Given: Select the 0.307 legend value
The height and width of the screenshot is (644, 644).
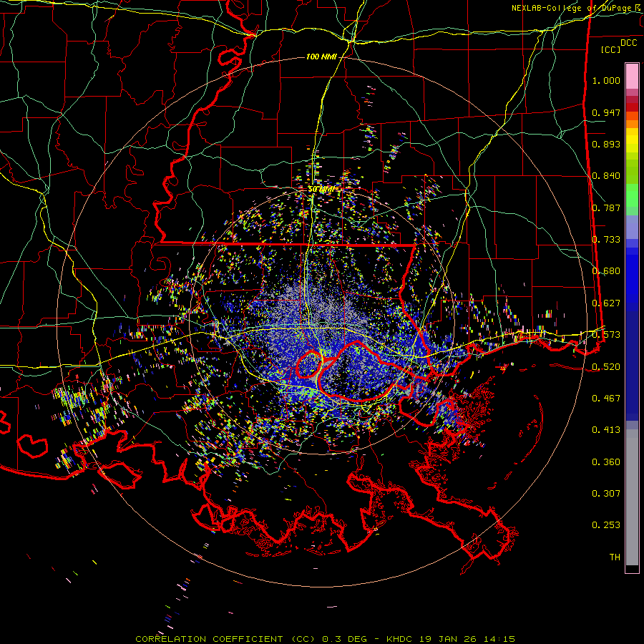Looking at the screenshot, I should [x=606, y=494].
